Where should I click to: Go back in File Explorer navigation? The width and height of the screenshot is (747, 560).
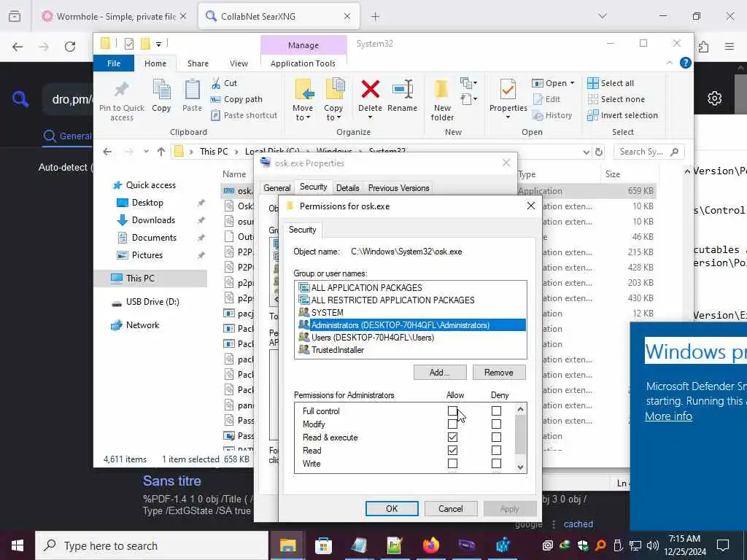[x=108, y=152]
